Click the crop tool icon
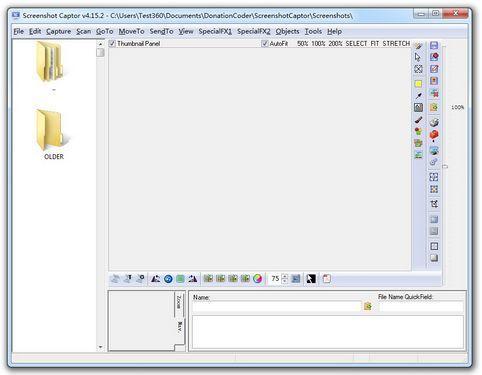482x375 pixels. 434,204
